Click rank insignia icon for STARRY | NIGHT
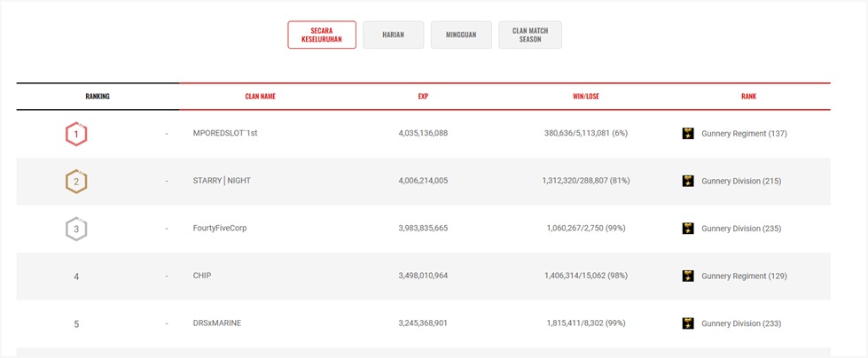 687,181
